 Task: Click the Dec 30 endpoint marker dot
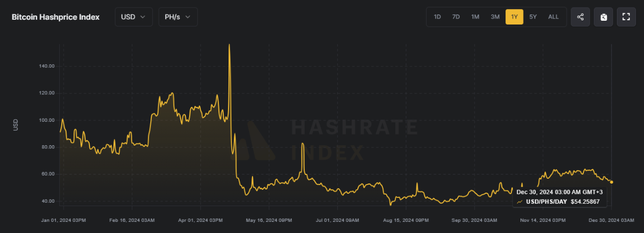612,182
